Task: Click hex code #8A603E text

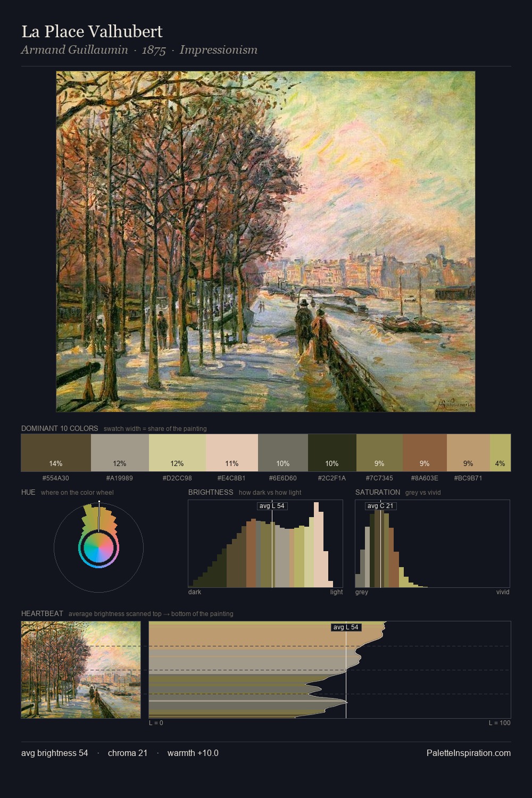Action: point(425,478)
